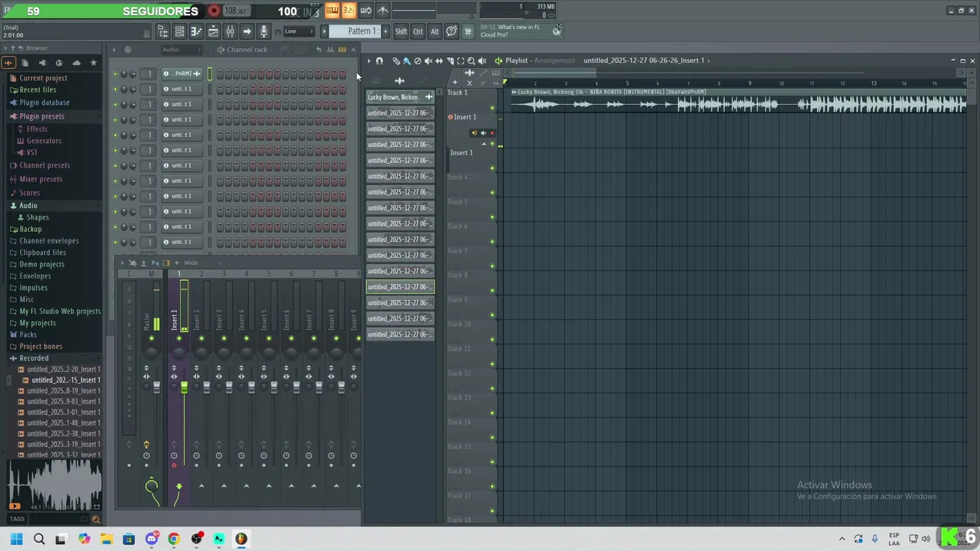Click the Insert 1 mixer volume fader
This screenshot has height=551, width=980.
pyautogui.click(x=184, y=387)
